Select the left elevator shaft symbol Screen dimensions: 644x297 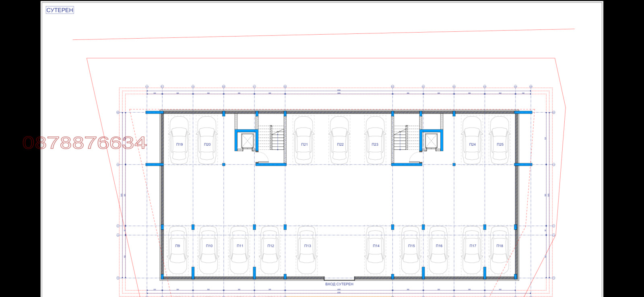(x=247, y=140)
